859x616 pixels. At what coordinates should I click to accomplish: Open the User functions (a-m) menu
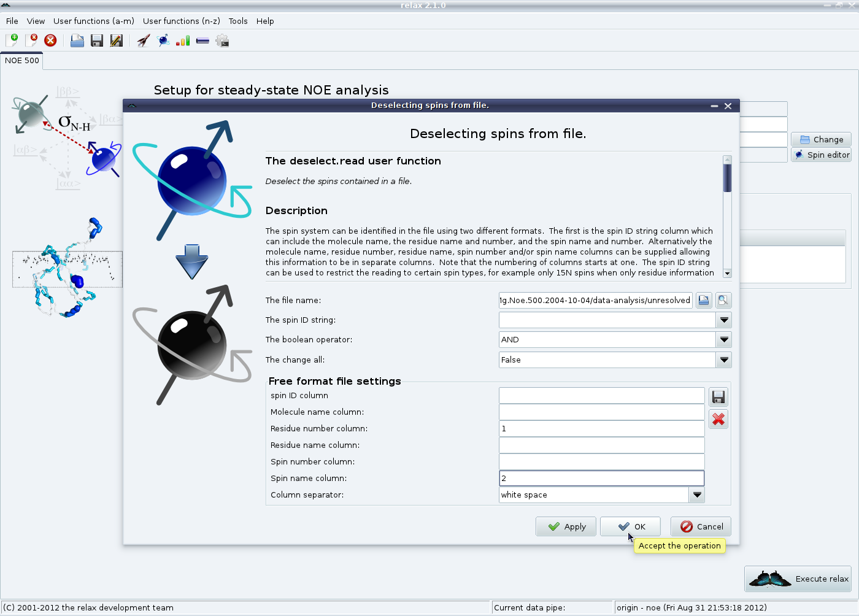tap(94, 21)
